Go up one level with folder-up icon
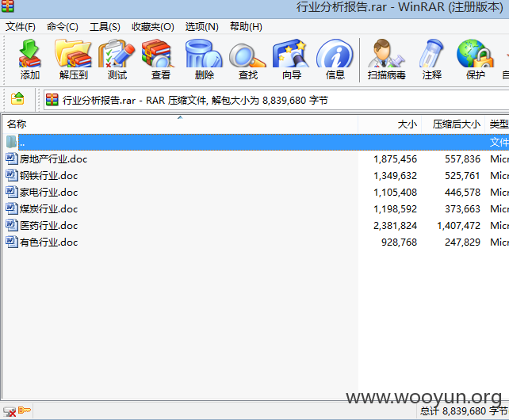 pyautogui.click(x=17, y=99)
